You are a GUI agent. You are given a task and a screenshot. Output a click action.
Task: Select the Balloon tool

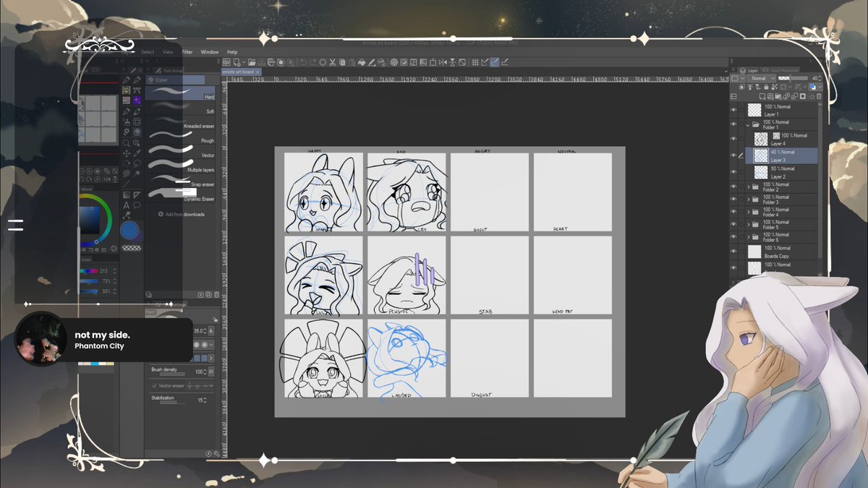tap(137, 205)
